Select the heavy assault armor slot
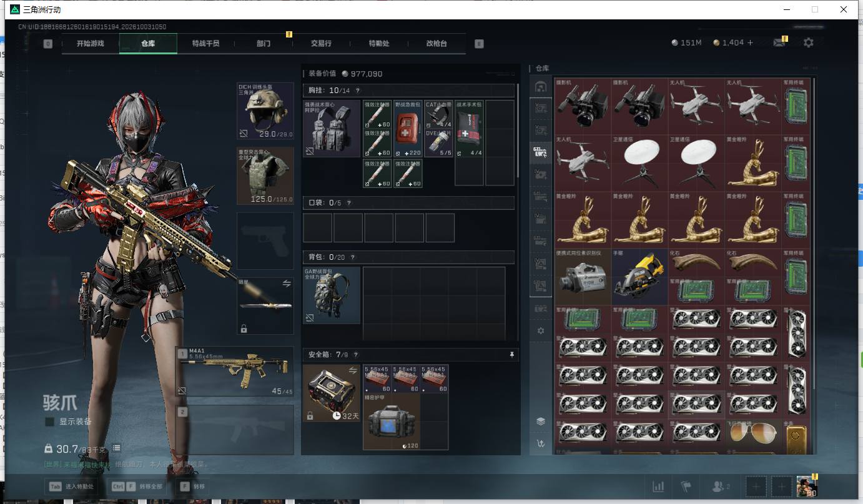 coord(265,175)
